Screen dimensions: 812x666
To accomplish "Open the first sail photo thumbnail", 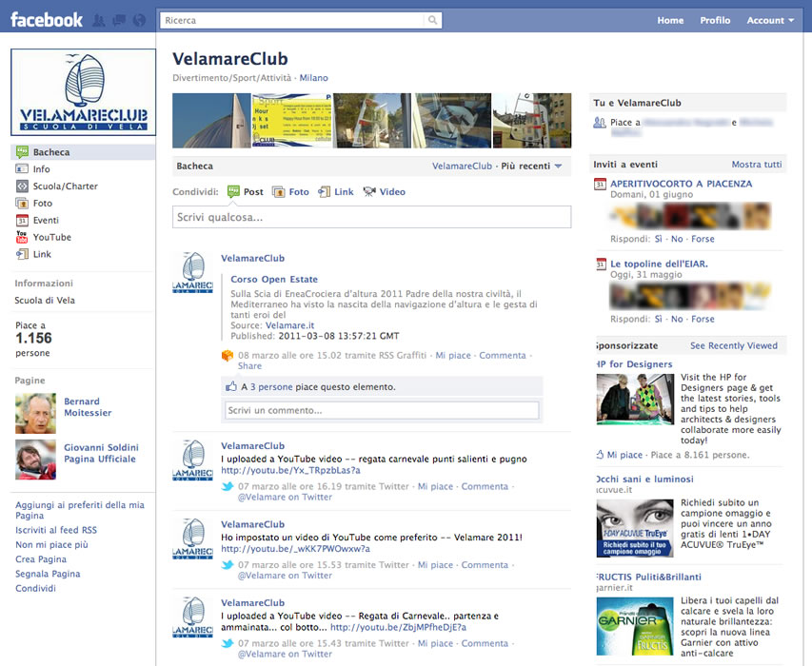I will point(211,121).
